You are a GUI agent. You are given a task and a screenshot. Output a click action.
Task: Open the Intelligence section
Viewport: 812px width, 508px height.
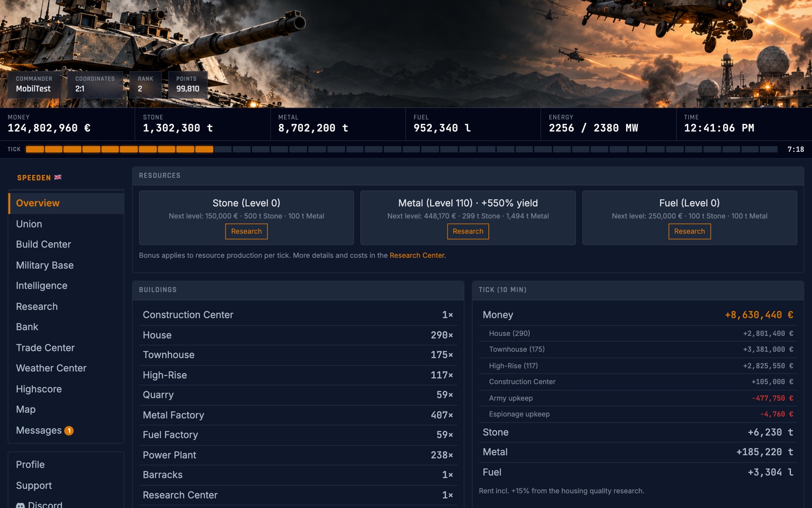point(66,285)
